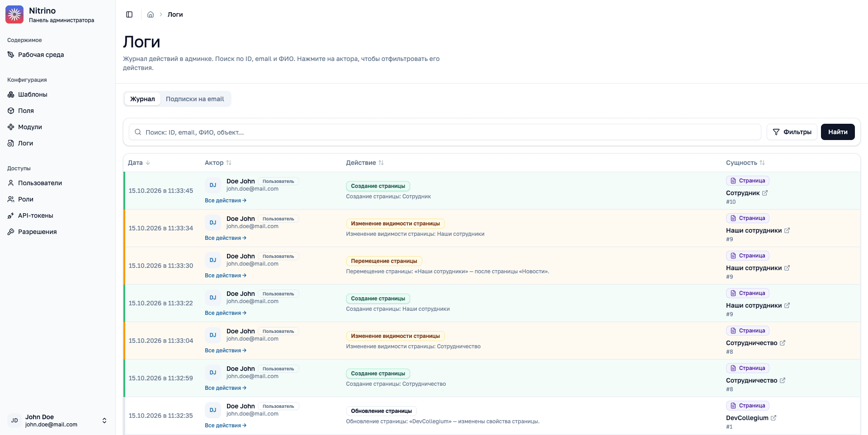Click Страница tag in DevCollegium row
Screen dimensions: 868x435
point(748,406)
